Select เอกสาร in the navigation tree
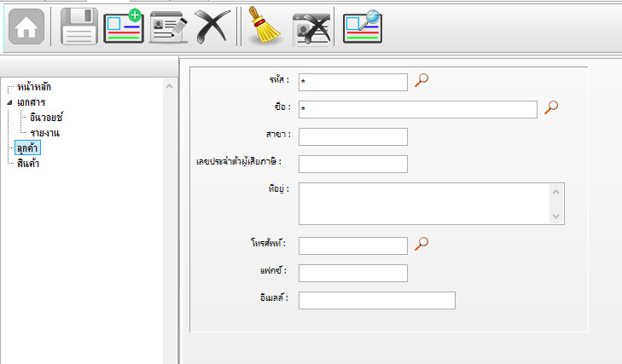 point(31,102)
